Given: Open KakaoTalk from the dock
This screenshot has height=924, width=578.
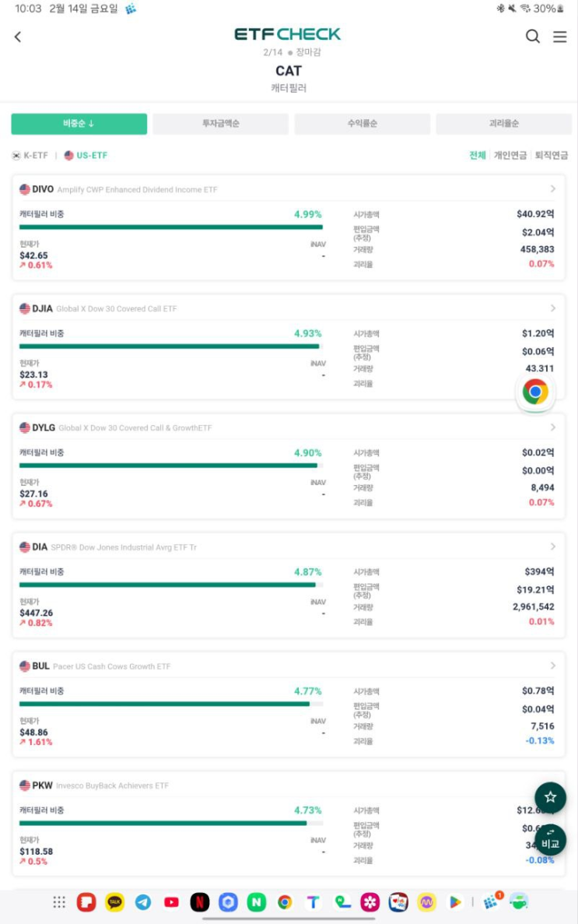Looking at the screenshot, I should click(114, 902).
